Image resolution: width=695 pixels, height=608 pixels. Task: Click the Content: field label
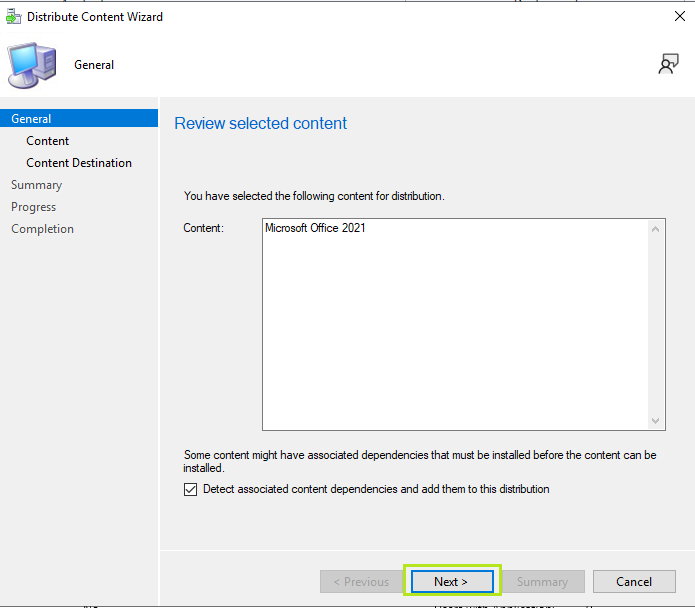pyautogui.click(x=204, y=228)
